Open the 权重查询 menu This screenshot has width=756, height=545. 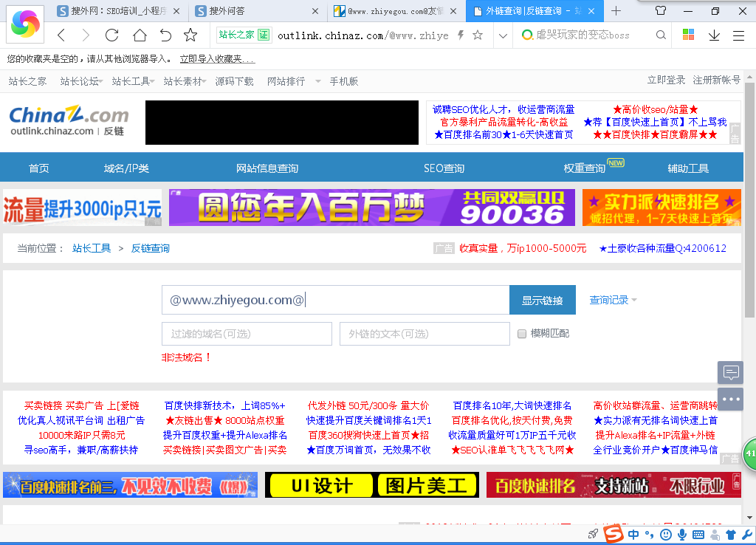point(585,168)
